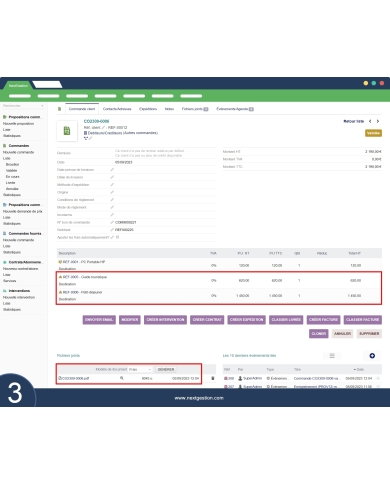Click the yellow Validée status badge
This screenshot has height=484, width=390.
(x=373, y=133)
